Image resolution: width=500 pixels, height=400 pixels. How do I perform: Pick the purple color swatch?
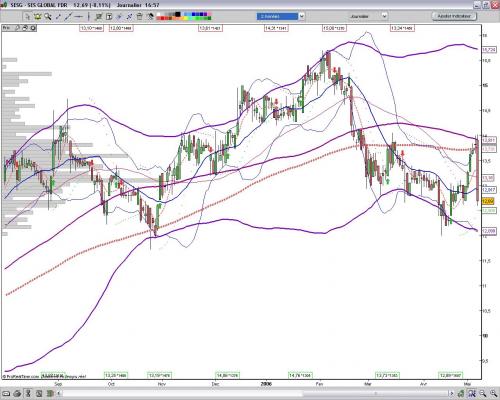(206, 14)
